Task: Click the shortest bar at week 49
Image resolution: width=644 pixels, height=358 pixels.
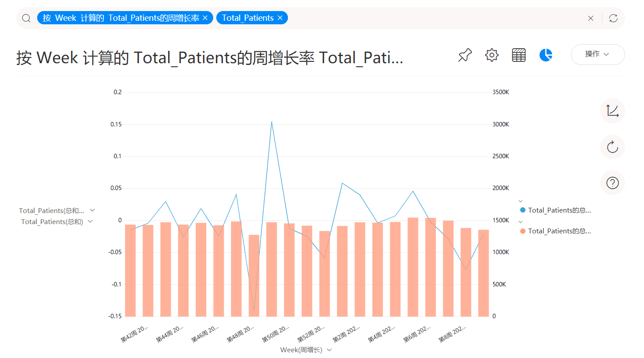Action: tap(254, 275)
